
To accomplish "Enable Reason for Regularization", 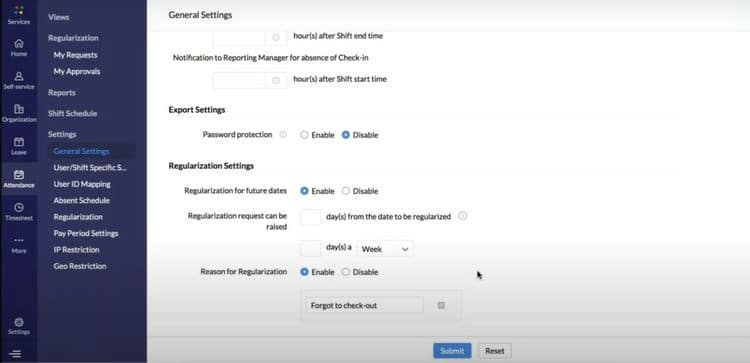I will 304,272.
